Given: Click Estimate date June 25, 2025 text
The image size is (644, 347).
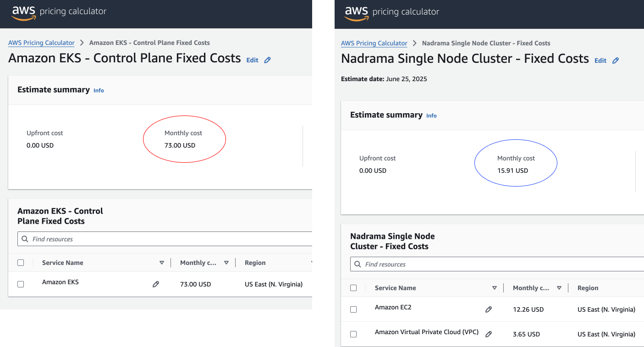Looking at the screenshot, I should click(x=384, y=79).
